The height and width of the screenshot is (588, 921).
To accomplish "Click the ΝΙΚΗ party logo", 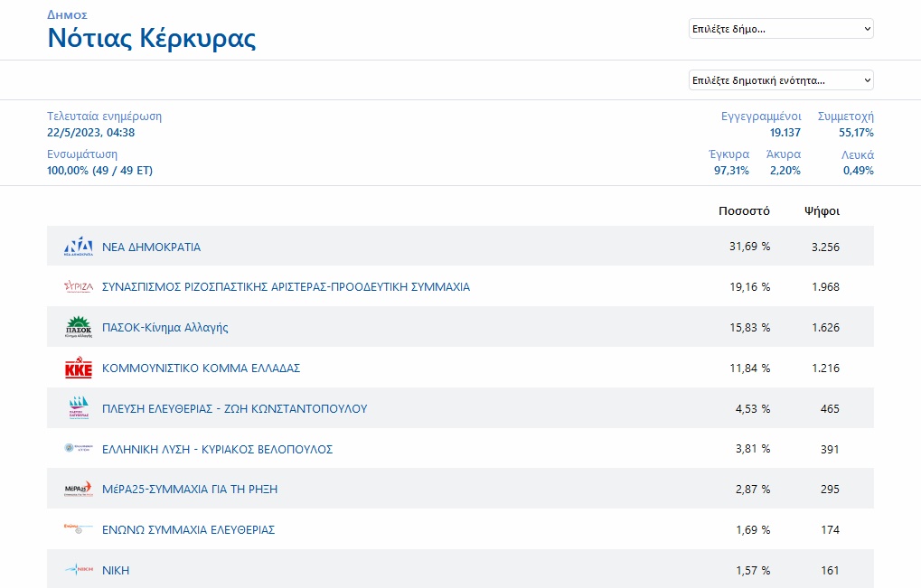I will [x=78, y=570].
